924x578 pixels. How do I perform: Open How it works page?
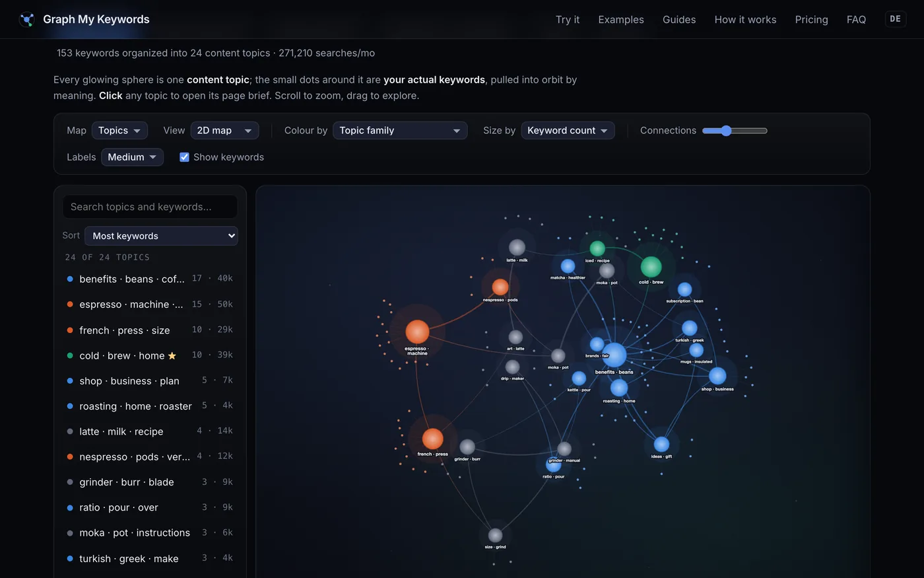pos(745,20)
